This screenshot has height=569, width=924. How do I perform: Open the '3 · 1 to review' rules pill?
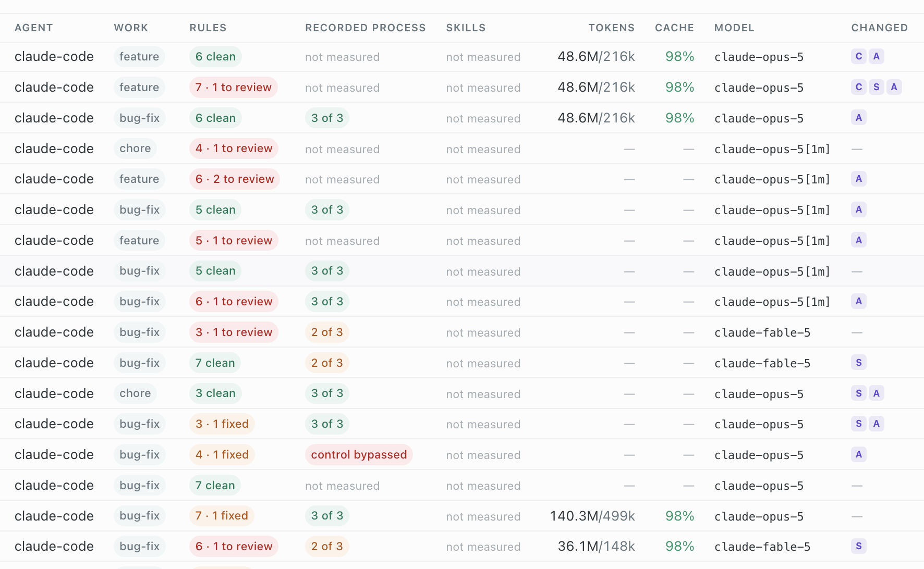[x=234, y=332]
